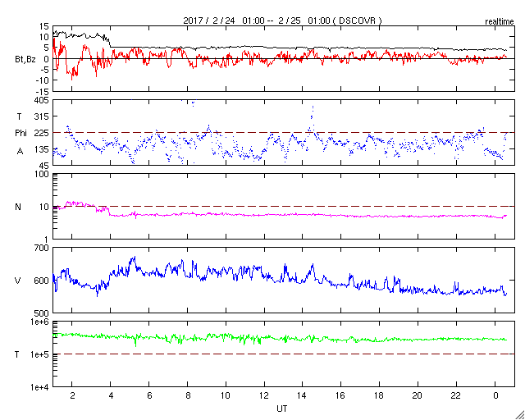Click the '100' tick on density axis
Image resolution: width=525 pixels, height=420 pixels.
42,175
